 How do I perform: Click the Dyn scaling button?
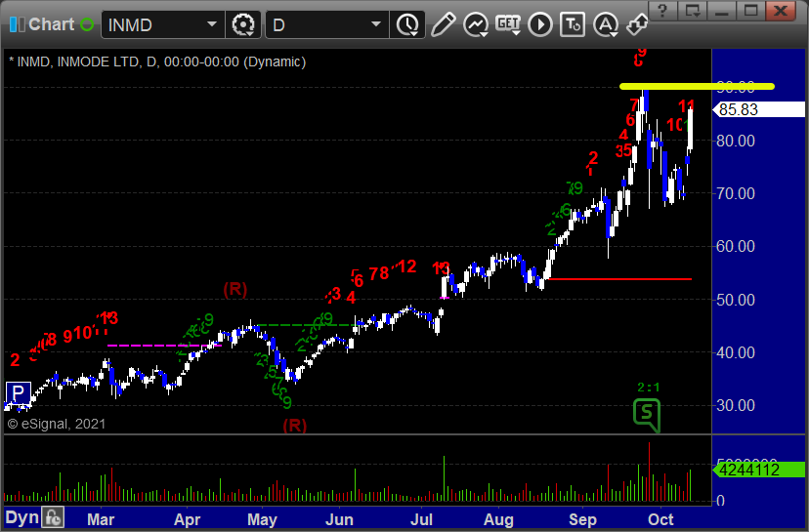click(x=21, y=517)
